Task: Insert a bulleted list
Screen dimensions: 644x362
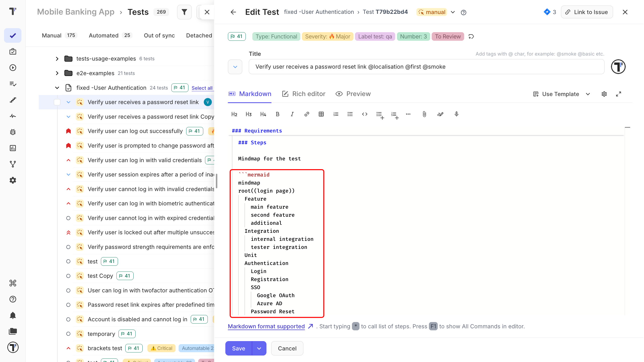Action: pyautogui.click(x=350, y=114)
